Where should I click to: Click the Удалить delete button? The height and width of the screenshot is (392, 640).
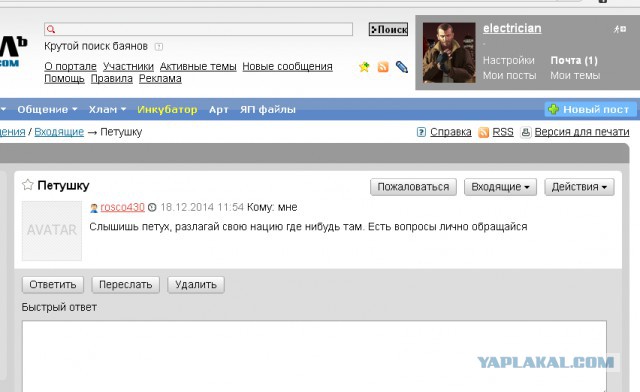(196, 285)
